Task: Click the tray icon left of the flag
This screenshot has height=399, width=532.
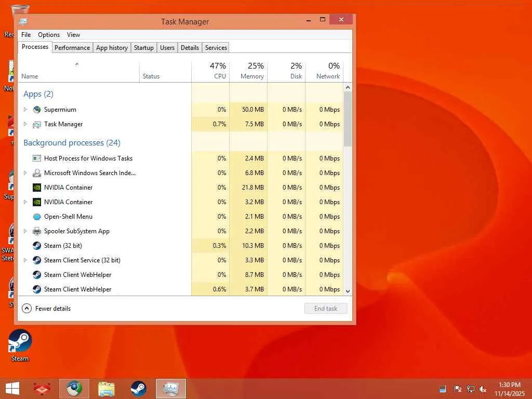Action: tap(443, 389)
